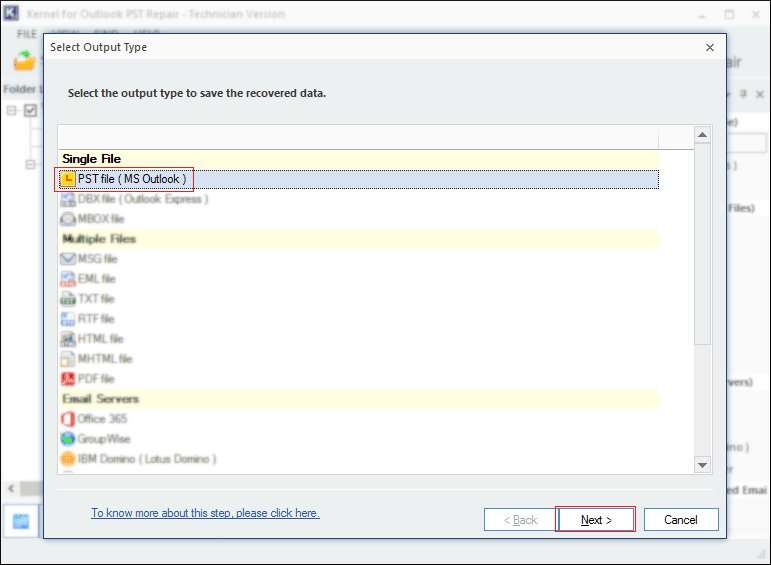Click the GroupWise globe icon
The height and width of the screenshot is (565, 771).
click(x=67, y=439)
